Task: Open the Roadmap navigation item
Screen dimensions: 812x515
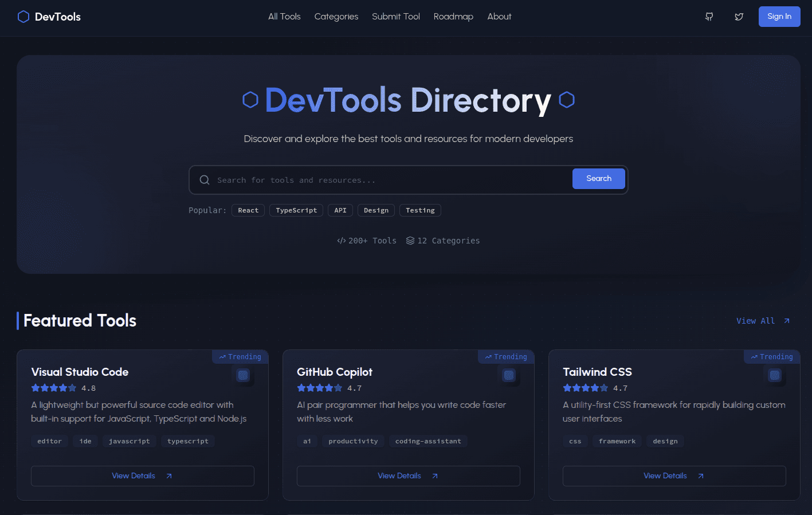Action: click(453, 17)
